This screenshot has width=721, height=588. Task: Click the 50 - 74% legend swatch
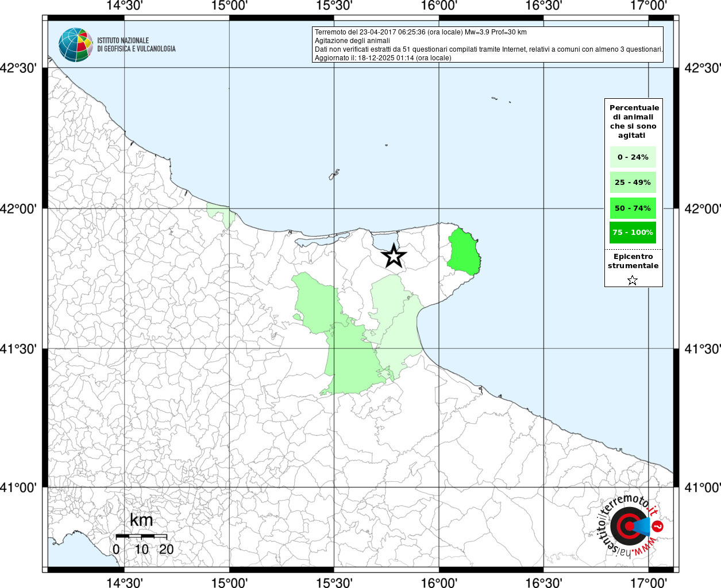point(633,208)
